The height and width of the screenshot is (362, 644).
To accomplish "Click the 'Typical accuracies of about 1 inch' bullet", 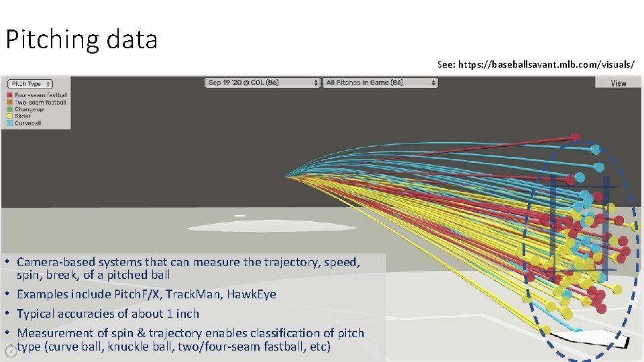I will 107,314.
